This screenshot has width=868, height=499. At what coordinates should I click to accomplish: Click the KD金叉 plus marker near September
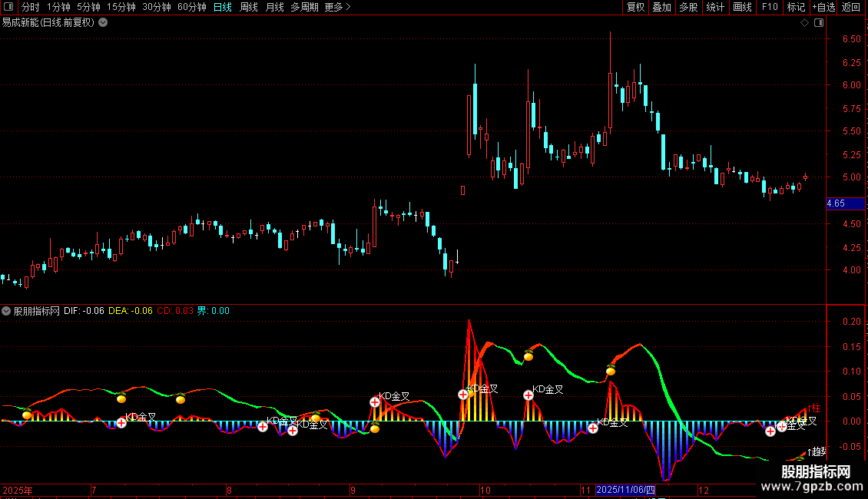click(x=375, y=402)
